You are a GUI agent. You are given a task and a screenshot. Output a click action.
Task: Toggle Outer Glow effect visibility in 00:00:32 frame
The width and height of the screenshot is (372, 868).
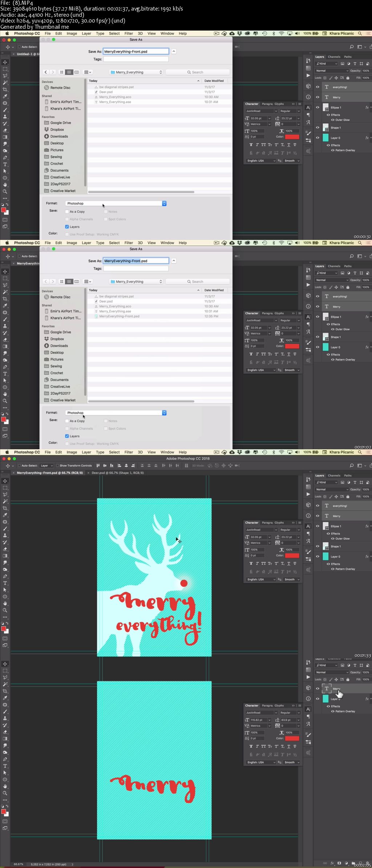[x=332, y=120]
